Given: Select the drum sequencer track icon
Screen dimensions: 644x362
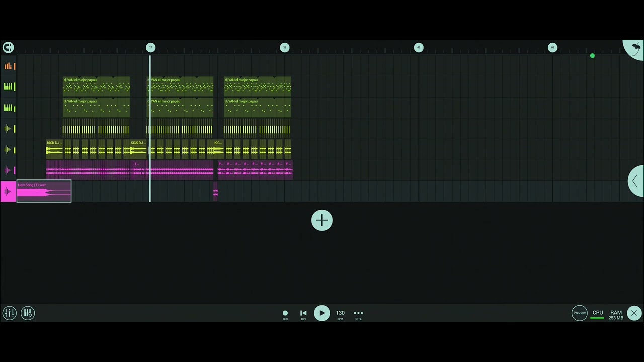Looking at the screenshot, I should coord(8,66).
